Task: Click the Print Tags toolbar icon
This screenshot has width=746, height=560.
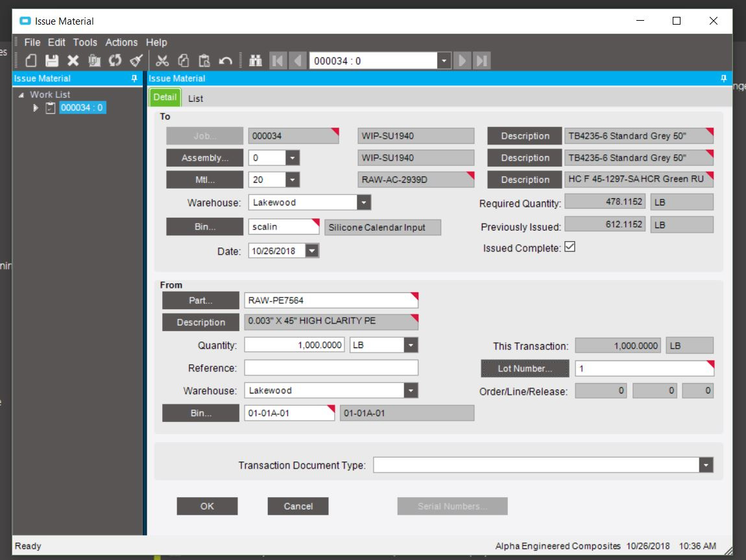Action: 94,61
